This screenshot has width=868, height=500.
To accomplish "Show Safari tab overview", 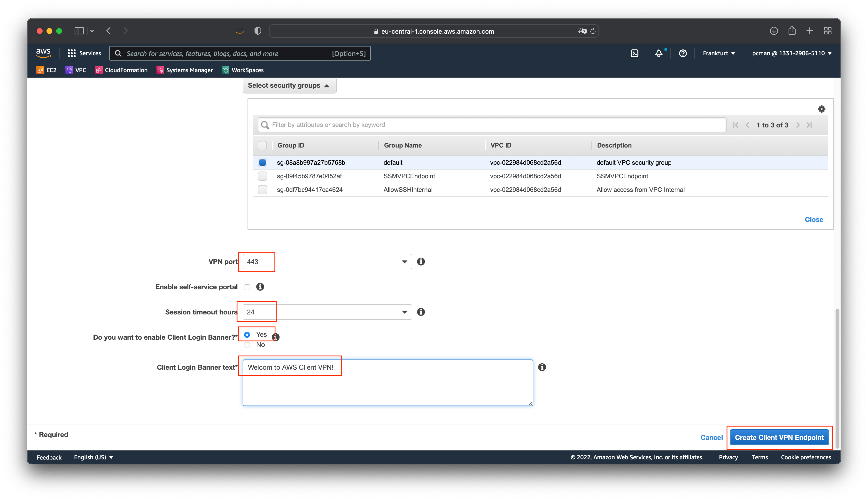I will tap(828, 31).
